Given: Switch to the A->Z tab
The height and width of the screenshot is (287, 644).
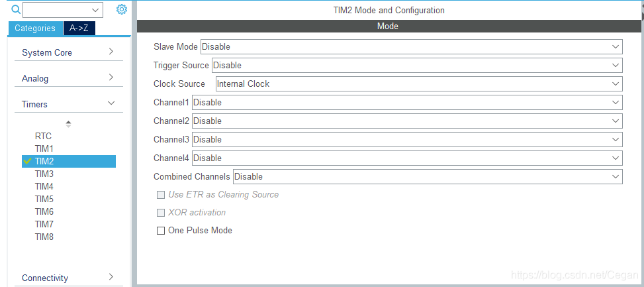Looking at the screenshot, I should tap(79, 29).
